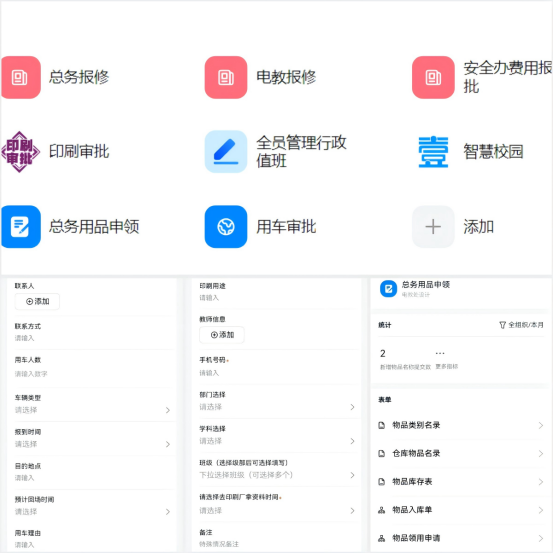Open the 总务报修 app icon

pyautogui.click(x=21, y=77)
